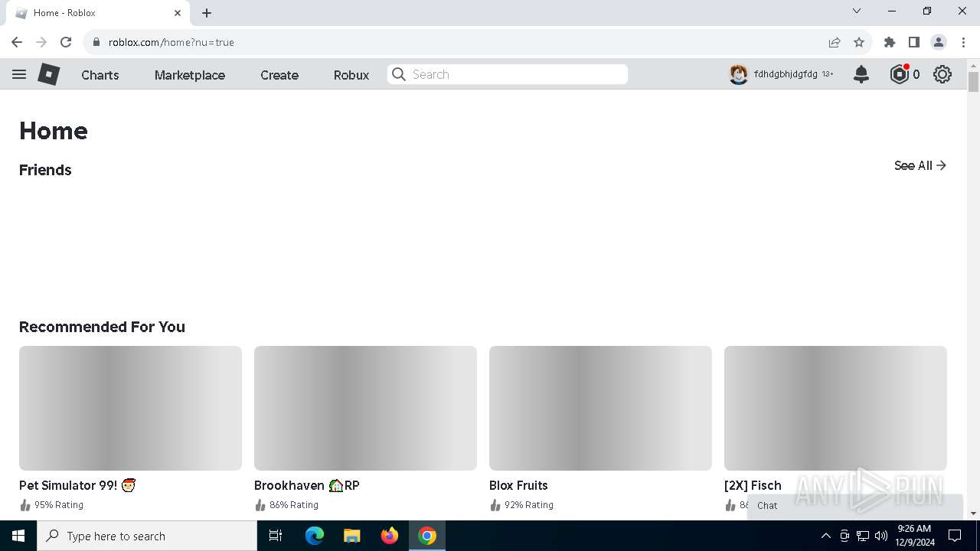The width and height of the screenshot is (980, 551).
Task: Click the Chrome taskbar icon
Action: point(427,536)
